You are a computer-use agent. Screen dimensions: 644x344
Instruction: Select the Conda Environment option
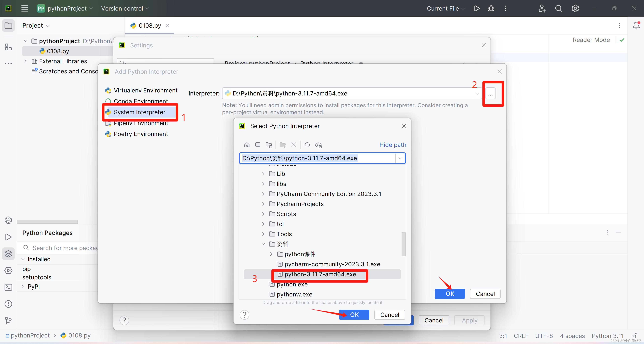141,101
